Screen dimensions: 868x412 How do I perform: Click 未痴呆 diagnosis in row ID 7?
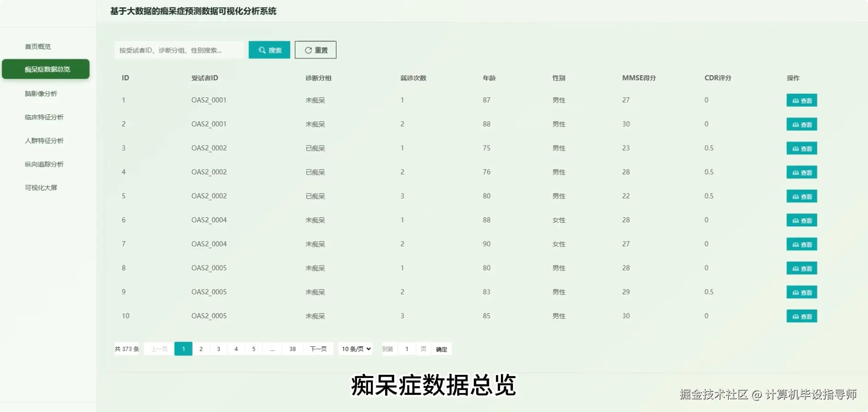tap(315, 244)
